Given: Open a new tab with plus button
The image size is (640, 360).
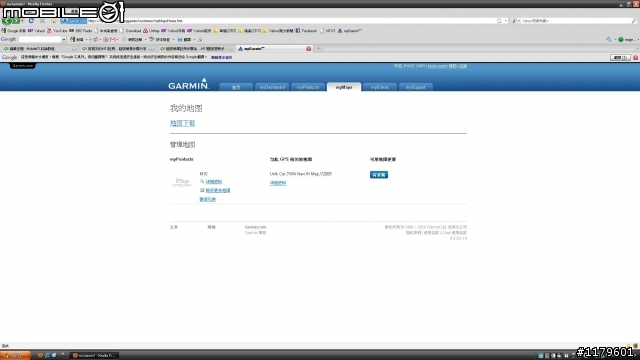Looking at the screenshot, I should pos(318,49).
